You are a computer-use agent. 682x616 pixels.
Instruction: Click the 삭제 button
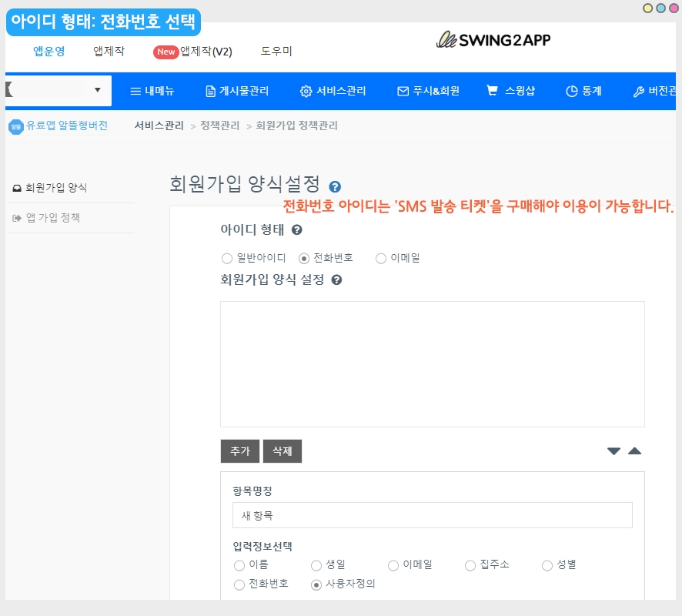[282, 451]
